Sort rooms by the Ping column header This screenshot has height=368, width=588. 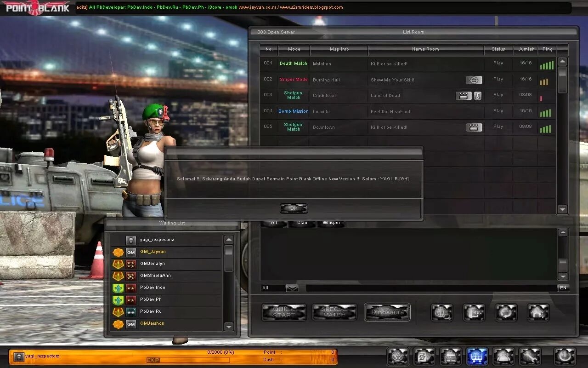pos(548,49)
